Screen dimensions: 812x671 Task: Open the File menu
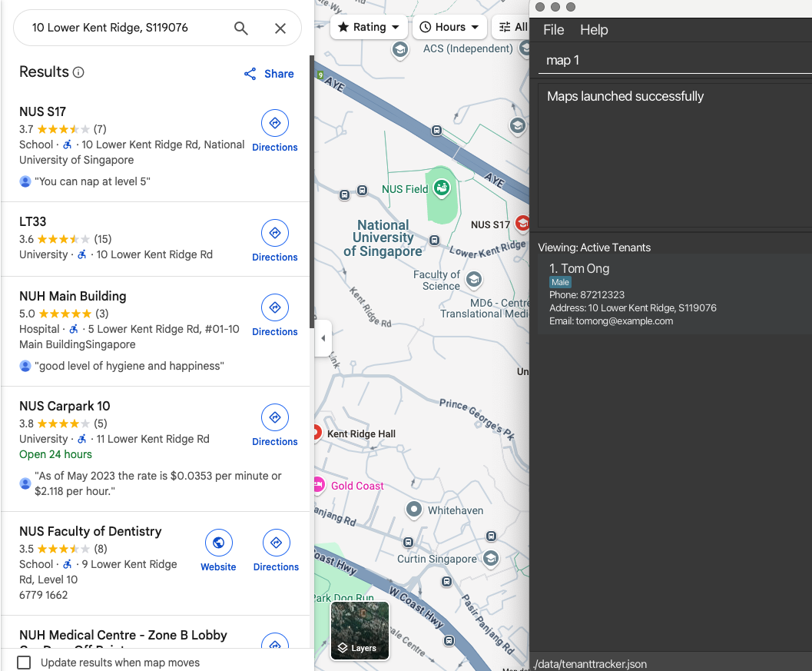coord(553,30)
